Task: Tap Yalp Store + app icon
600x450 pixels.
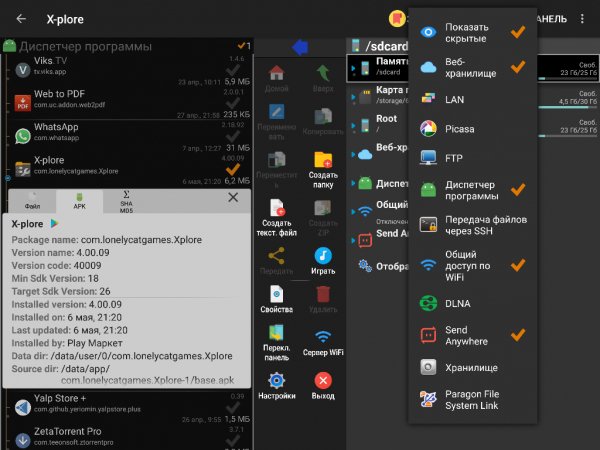Action: point(23,407)
